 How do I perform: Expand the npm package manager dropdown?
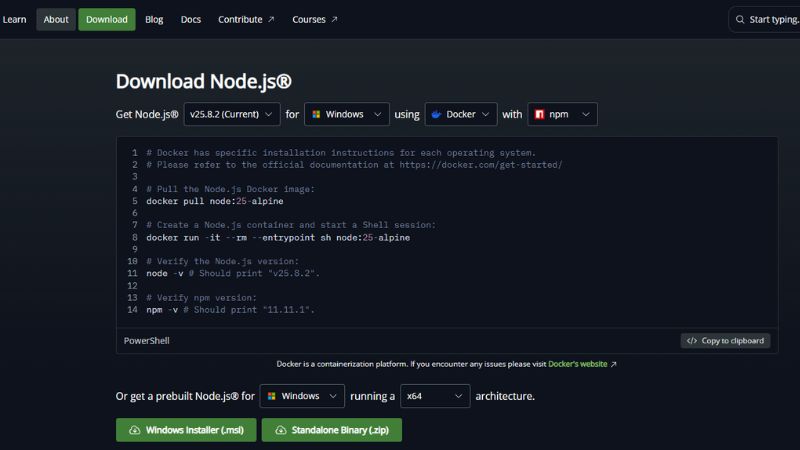point(562,114)
